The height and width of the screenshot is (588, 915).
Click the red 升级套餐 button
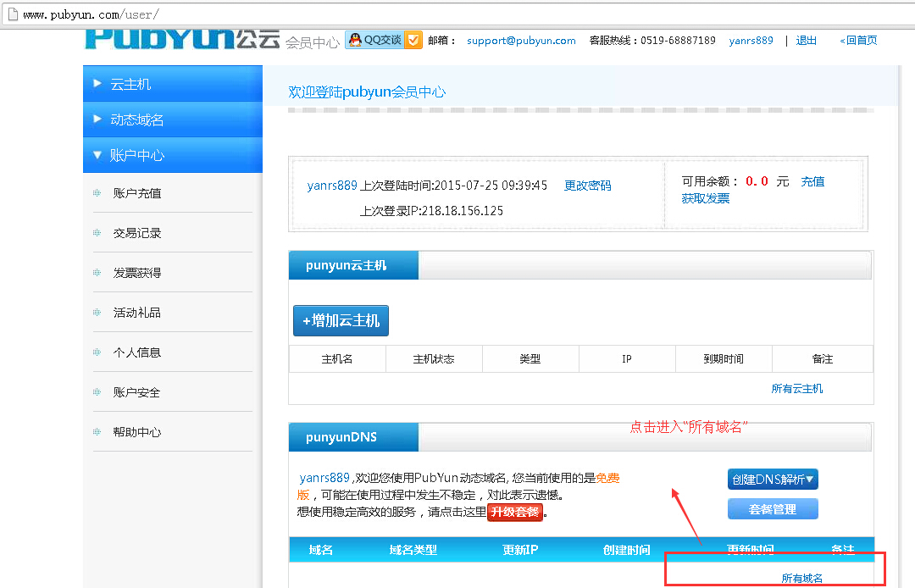click(515, 512)
